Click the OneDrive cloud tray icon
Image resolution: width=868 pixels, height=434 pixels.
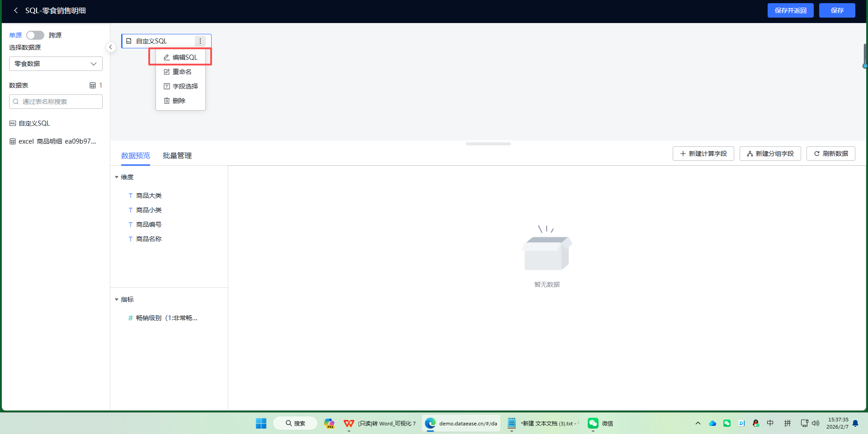click(x=712, y=423)
